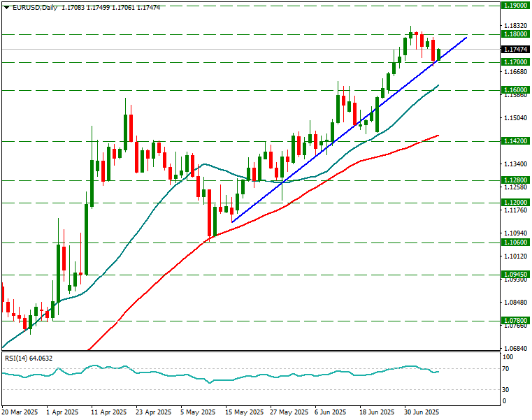
Task: Select the green 1.12800 level label
Action: (515, 180)
